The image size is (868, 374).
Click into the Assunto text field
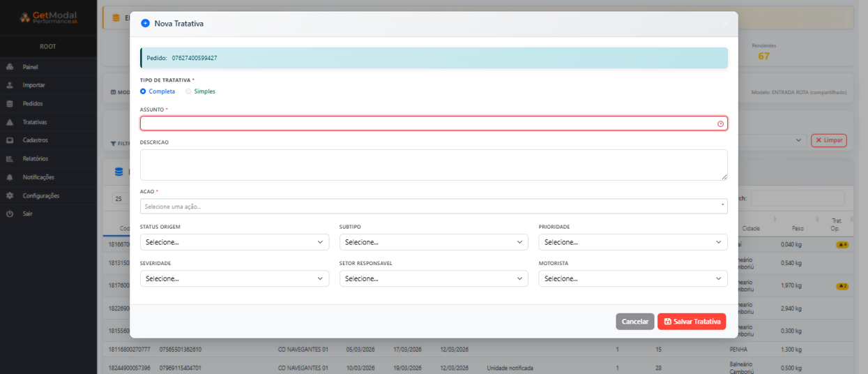coord(434,124)
